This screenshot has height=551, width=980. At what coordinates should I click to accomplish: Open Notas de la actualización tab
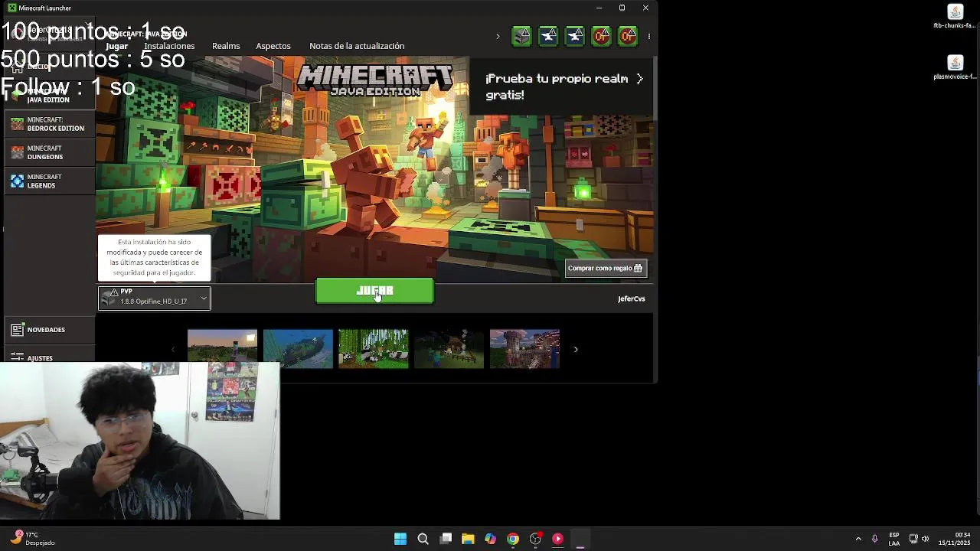pos(357,46)
